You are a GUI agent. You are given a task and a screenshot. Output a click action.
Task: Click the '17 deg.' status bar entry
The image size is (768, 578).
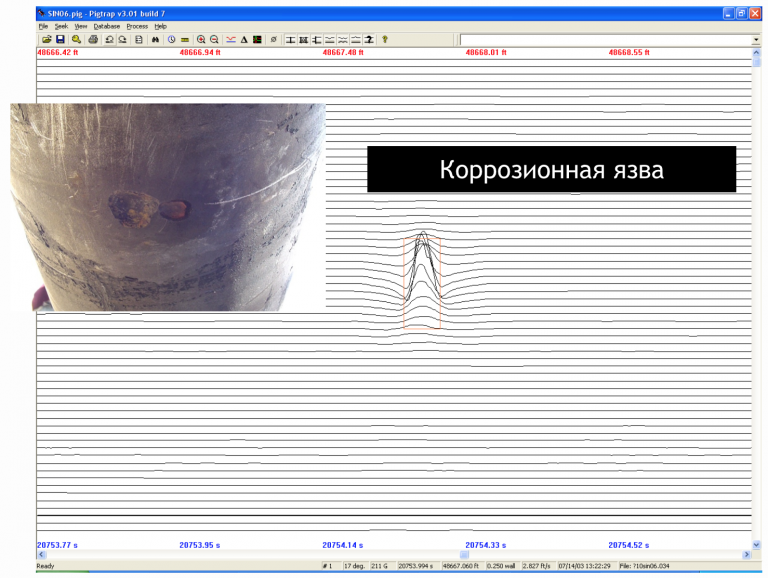(354, 566)
